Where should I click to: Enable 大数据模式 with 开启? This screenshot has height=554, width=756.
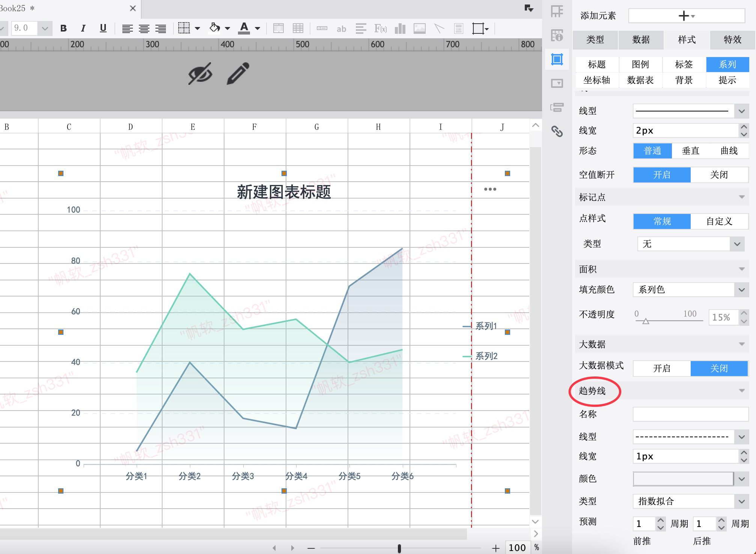(x=662, y=369)
